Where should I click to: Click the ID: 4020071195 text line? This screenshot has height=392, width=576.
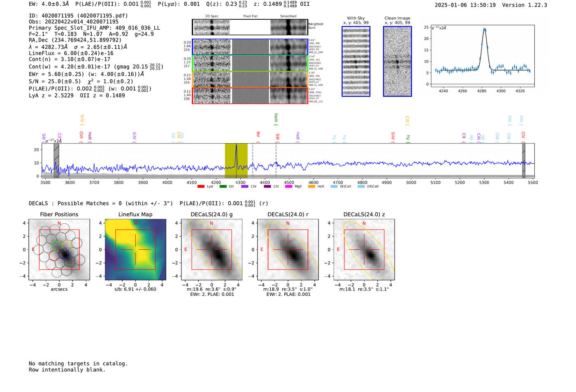pos(78,16)
